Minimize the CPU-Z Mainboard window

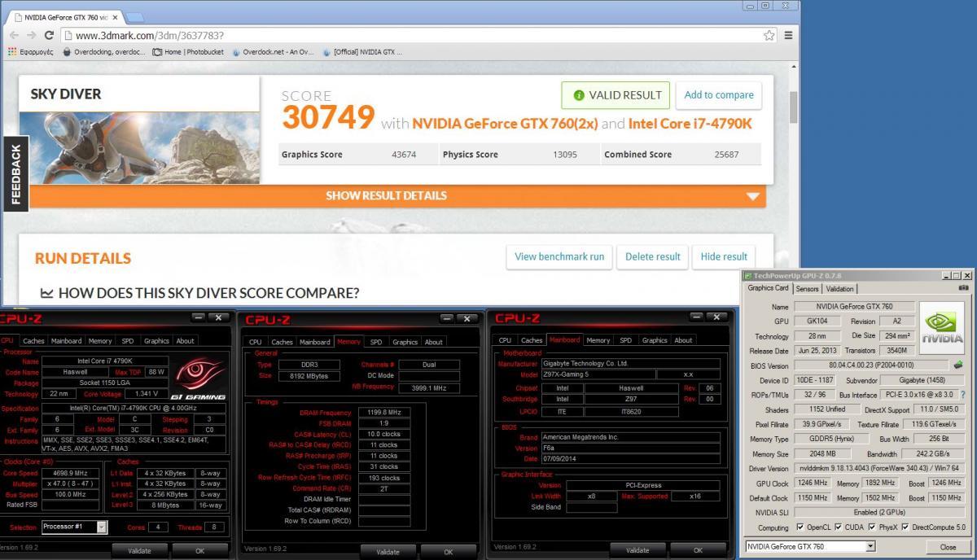[x=694, y=317]
